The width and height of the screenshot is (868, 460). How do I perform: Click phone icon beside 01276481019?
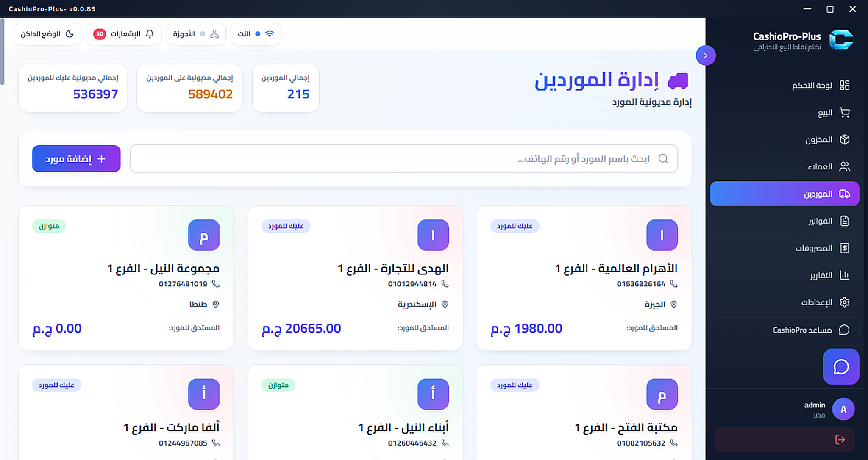click(x=216, y=284)
